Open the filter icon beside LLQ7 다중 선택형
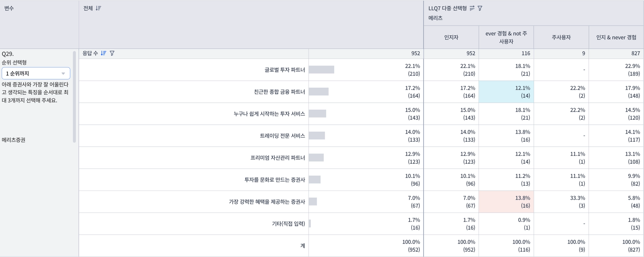 [x=480, y=8]
